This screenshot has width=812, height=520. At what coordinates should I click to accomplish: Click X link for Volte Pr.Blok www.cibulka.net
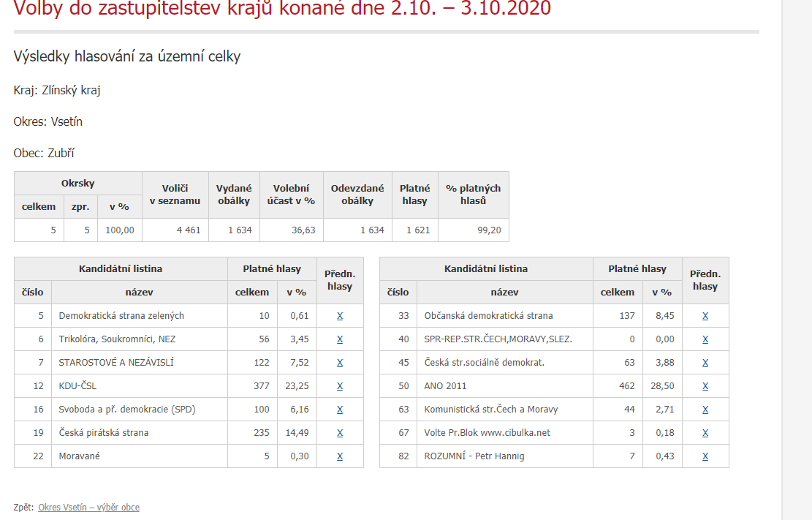705,432
